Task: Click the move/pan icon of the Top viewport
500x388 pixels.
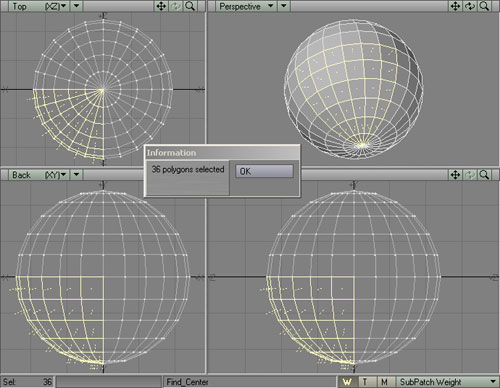Action: pos(161,6)
